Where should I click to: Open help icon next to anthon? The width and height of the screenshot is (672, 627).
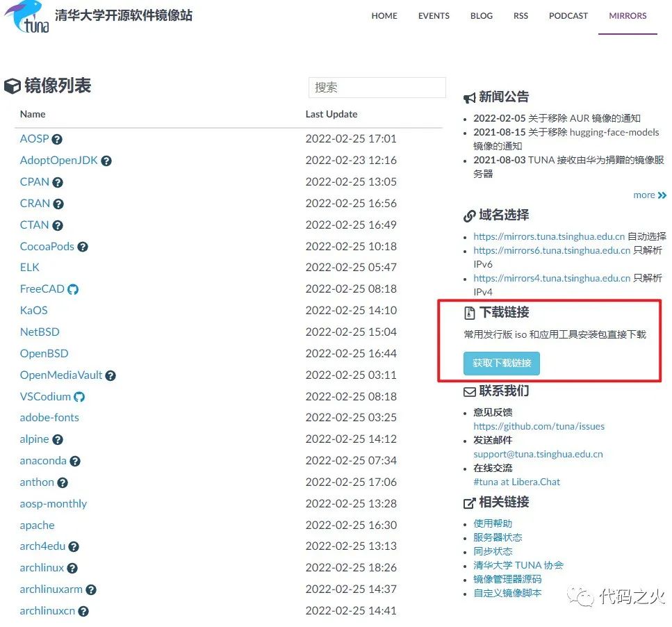pyautogui.click(x=63, y=483)
